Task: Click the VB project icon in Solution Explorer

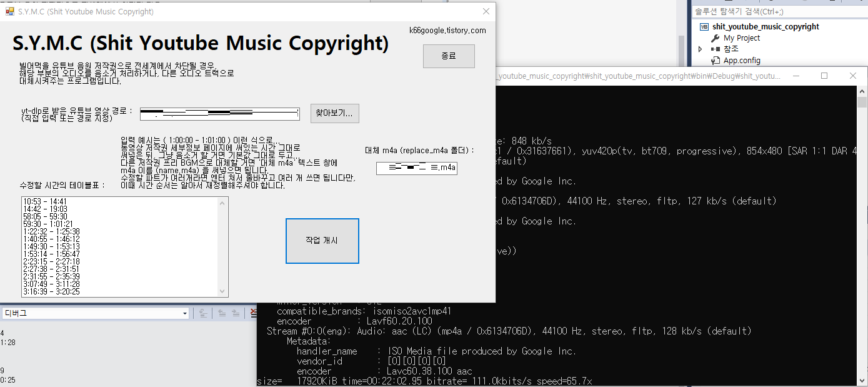Action: point(704,27)
